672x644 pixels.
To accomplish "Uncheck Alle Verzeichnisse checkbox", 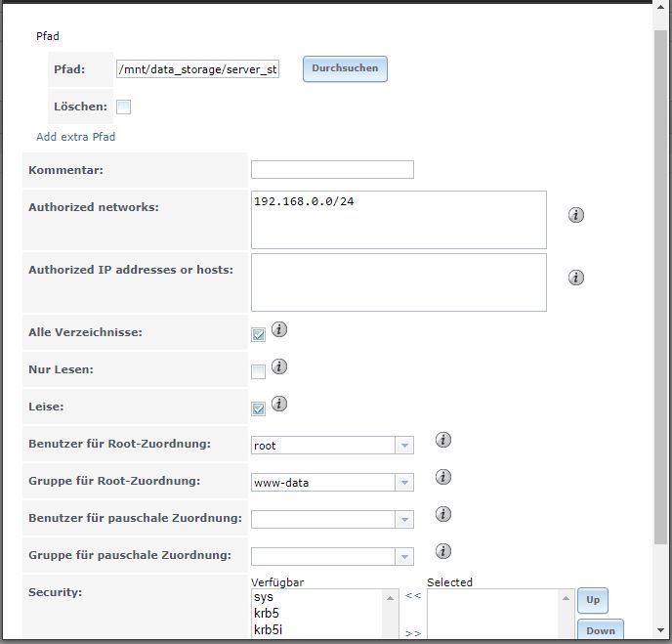I will 259,334.
